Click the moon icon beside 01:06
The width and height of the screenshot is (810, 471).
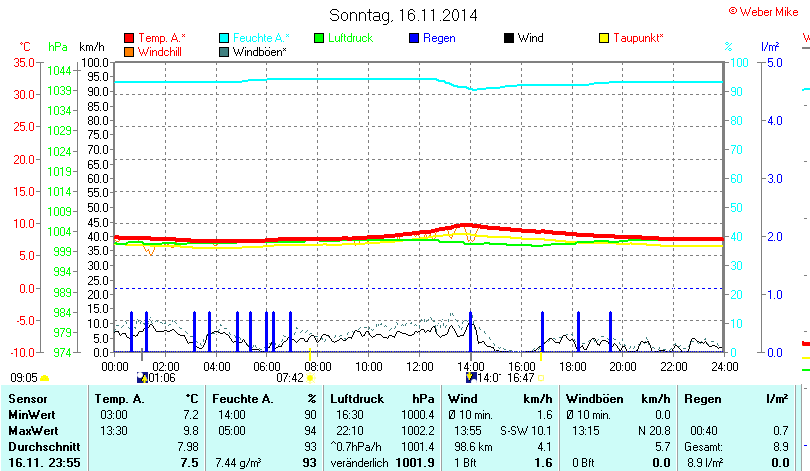[142, 378]
